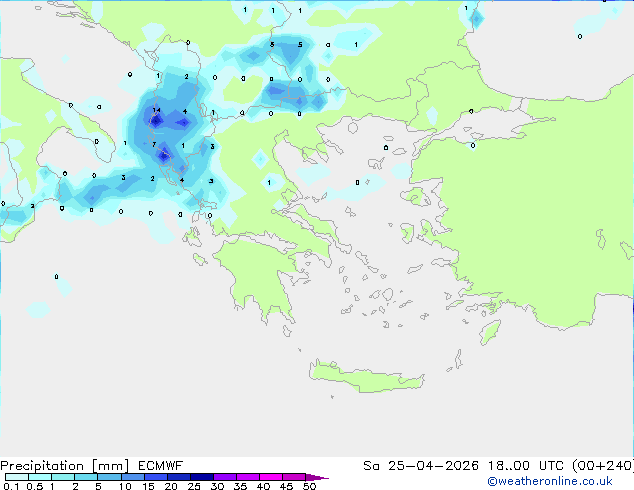The height and width of the screenshot is (490, 634).
Task: Click the 30–35 mm purple legend box
Action: point(225,477)
